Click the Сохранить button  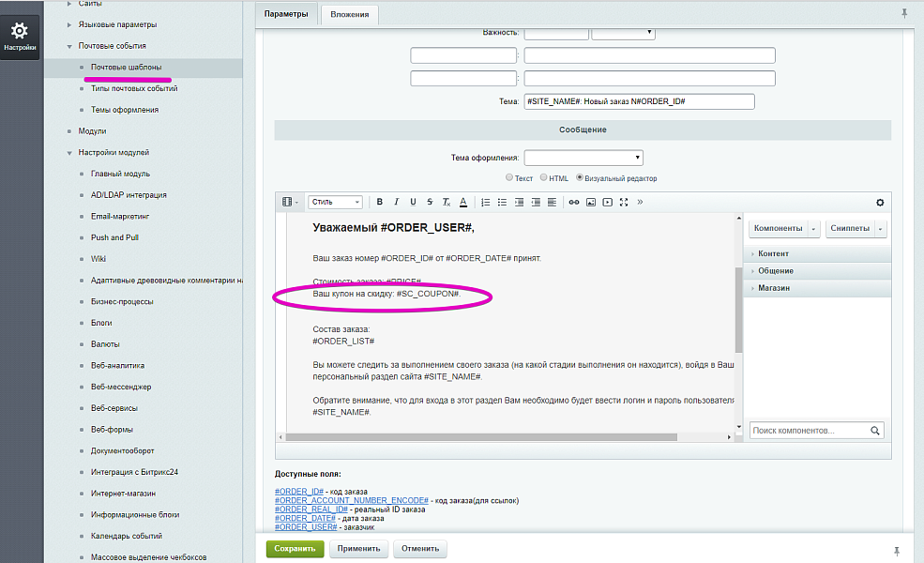[x=295, y=548]
